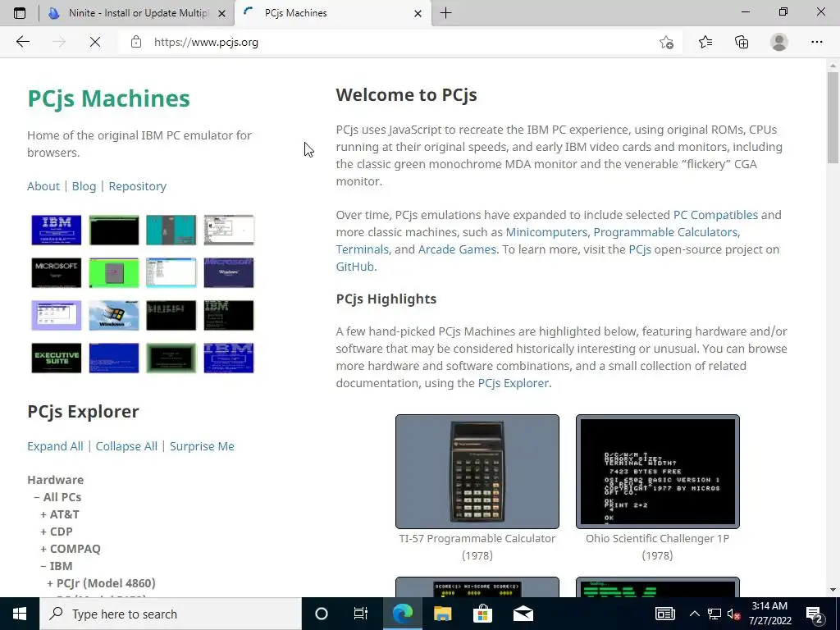Screen dimensions: 840x630
Task: Open the browser profile avatar
Action: coord(779,42)
